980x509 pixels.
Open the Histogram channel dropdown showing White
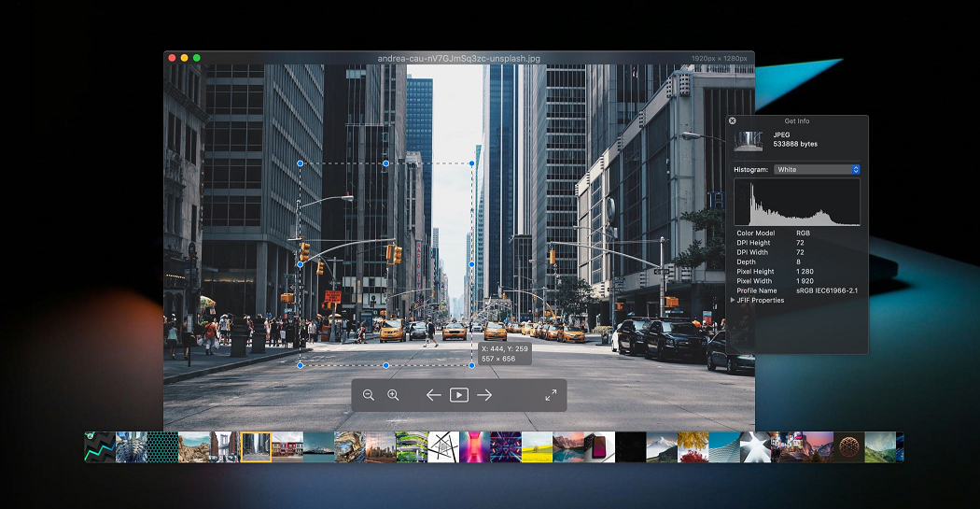point(817,169)
